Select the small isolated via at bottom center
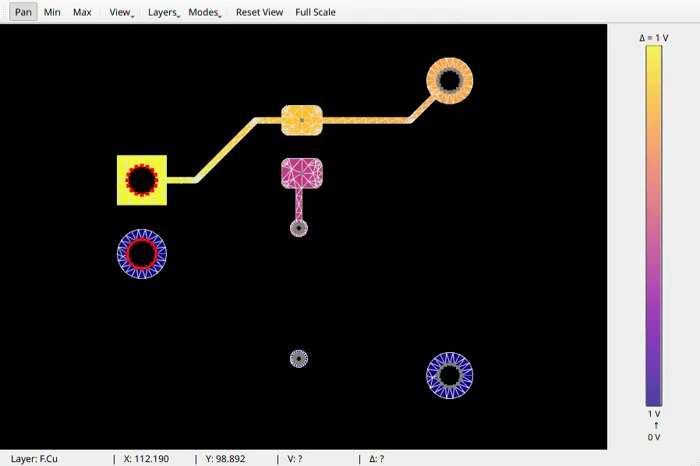Screen dimensions: 700x466 (298, 358)
